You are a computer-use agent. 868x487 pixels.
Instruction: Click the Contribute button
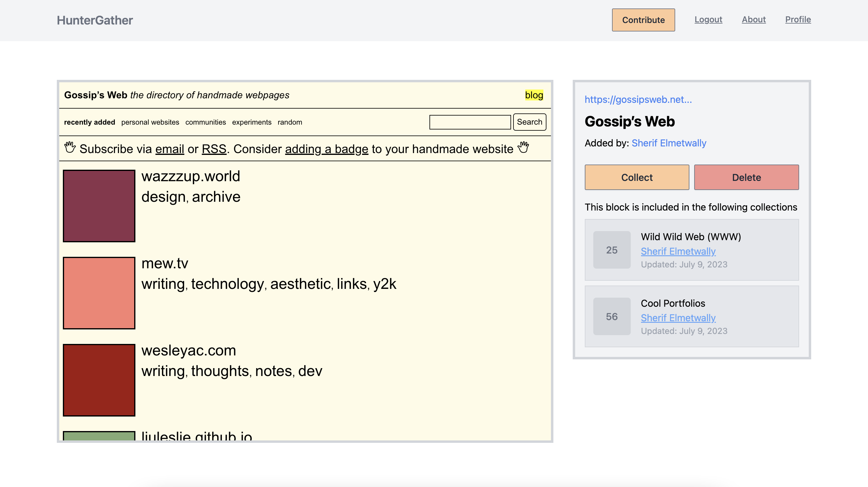pyautogui.click(x=643, y=20)
